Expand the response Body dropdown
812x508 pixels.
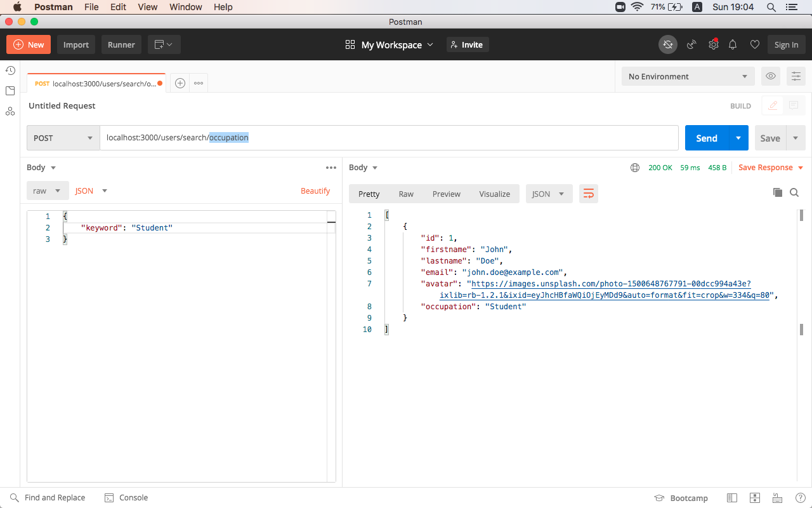[x=363, y=168]
